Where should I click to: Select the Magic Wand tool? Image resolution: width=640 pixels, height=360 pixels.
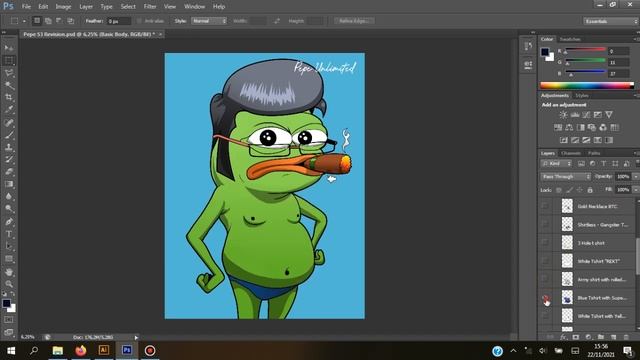pyautogui.click(x=9, y=85)
